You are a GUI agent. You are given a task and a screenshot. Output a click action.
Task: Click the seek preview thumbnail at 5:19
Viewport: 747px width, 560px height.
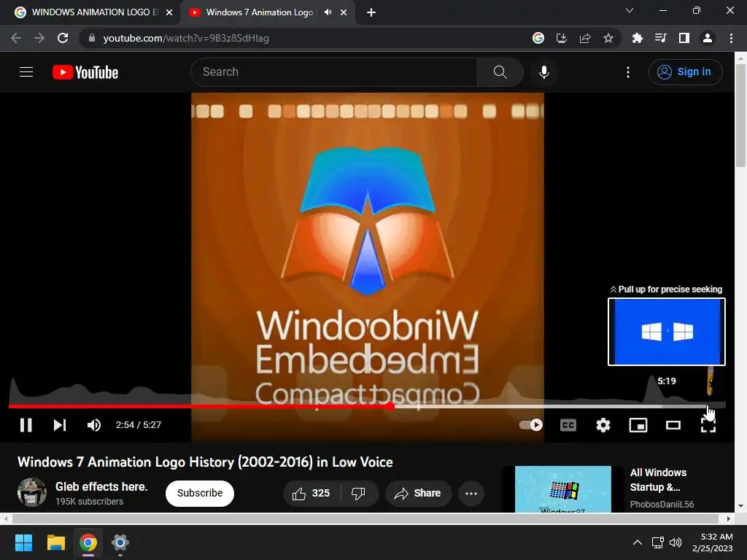[667, 332]
